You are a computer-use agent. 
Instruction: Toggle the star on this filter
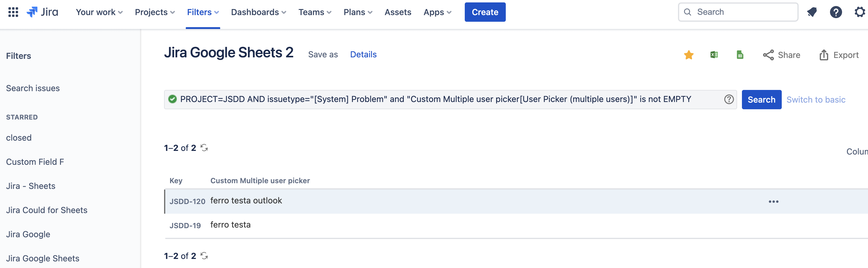689,55
